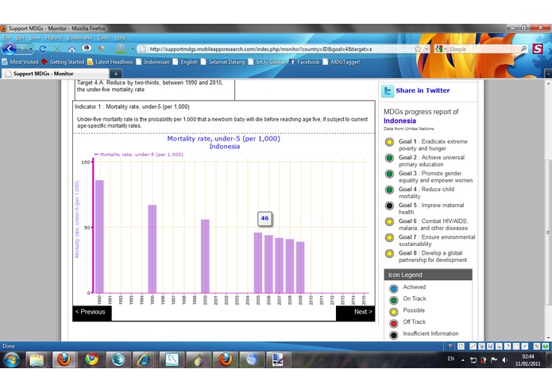Click the 2009 bar in the chart
552x392 pixels.
coord(300,267)
